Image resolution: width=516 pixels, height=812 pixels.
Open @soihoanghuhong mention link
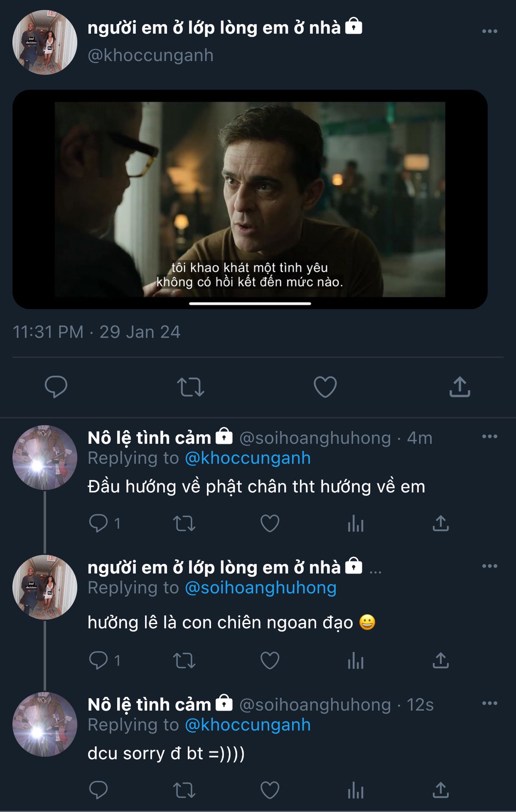(x=261, y=588)
